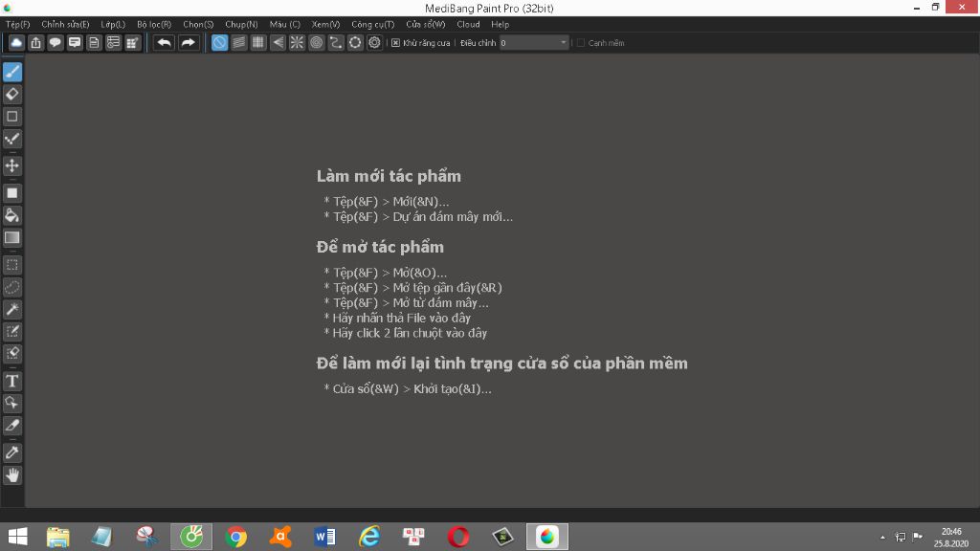The width and height of the screenshot is (980, 551).
Task: Enable ellipse snap guide
Action: (x=355, y=42)
